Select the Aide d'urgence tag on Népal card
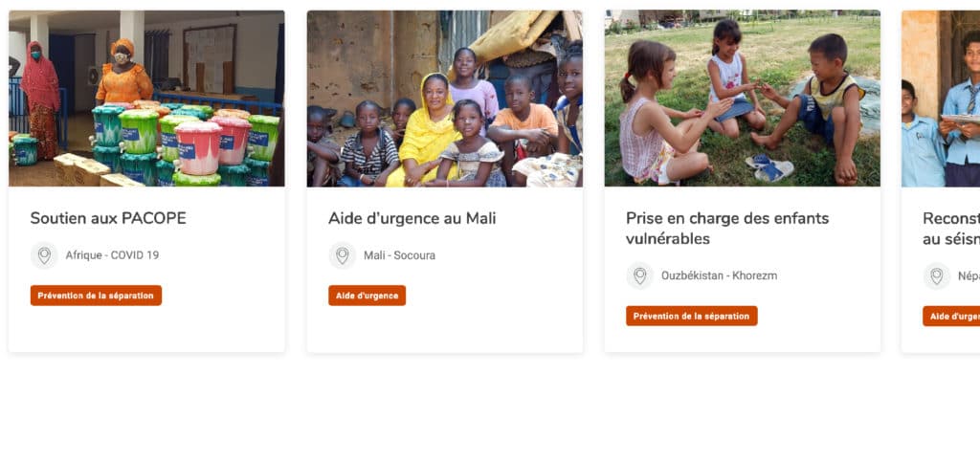This screenshot has height=462, width=980. [953, 316]
